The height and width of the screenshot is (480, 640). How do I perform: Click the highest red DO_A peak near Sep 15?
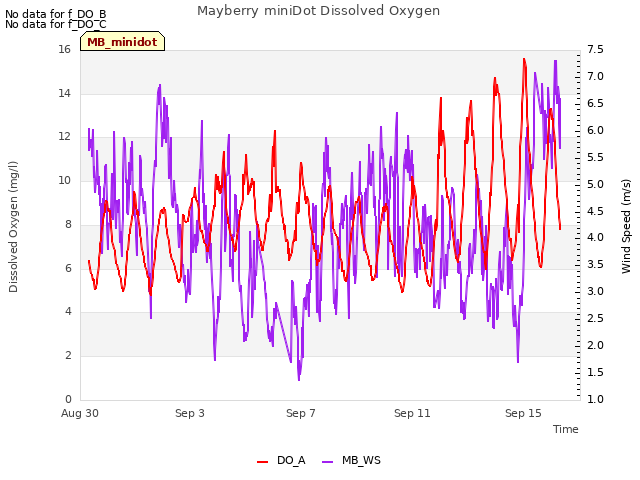[524, 60]
